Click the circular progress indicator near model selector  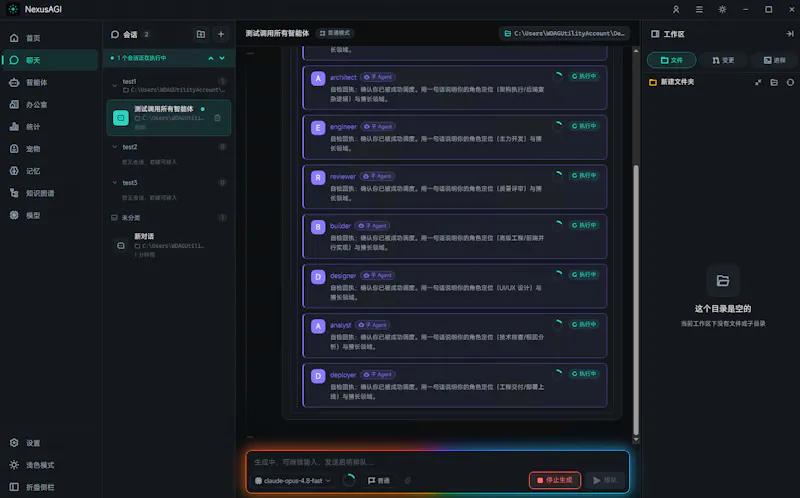coord(349,480)
